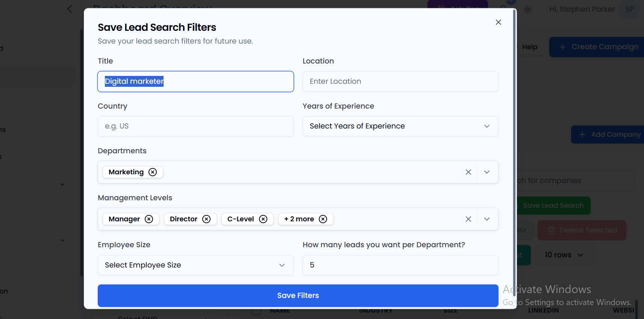Click the Save Filters button
Image resolution: width=644 pixels, height=319 pixels.
[298, 295]
